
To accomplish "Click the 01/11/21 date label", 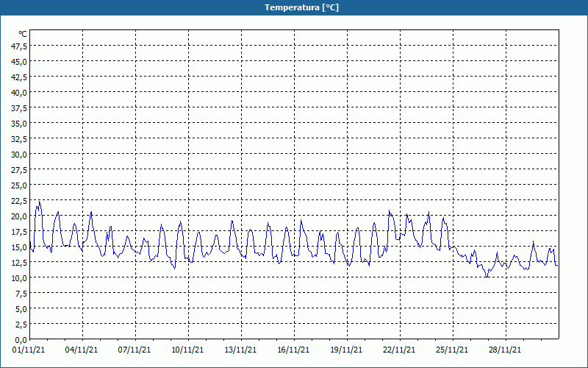I will pyautogui.click(x=29, y=350).
